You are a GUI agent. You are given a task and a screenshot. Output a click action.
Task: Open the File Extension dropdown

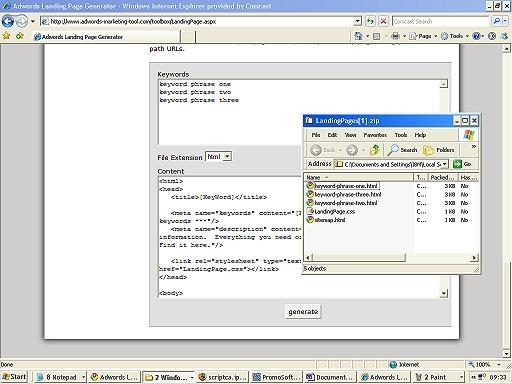tap(227, 156)
